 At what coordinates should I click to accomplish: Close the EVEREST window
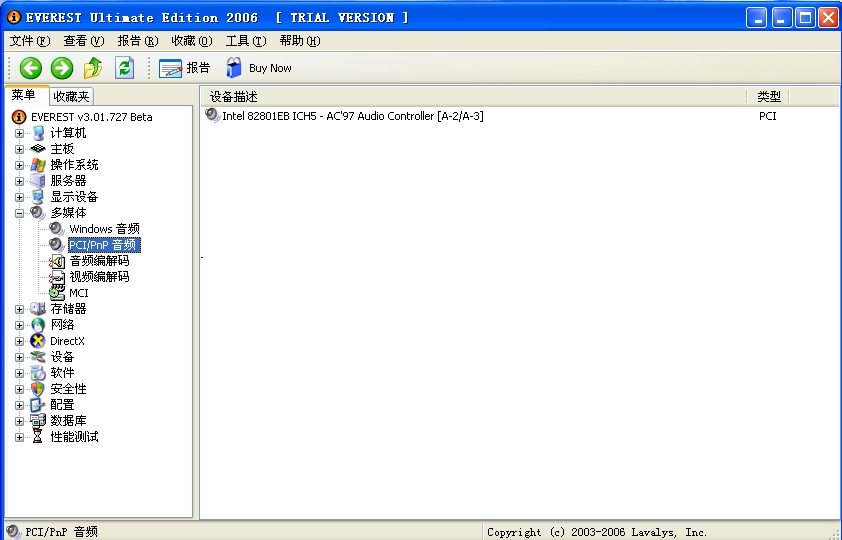point(829,18)
